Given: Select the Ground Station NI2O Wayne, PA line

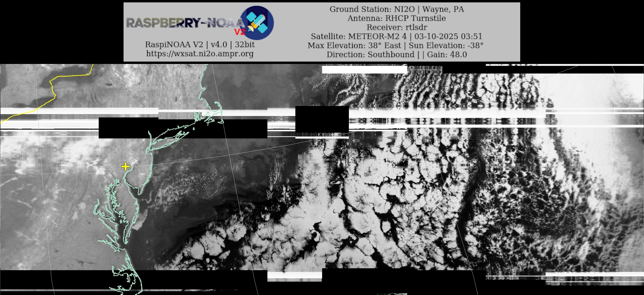Looking at the screenshot, I should [x=396, y=9].
